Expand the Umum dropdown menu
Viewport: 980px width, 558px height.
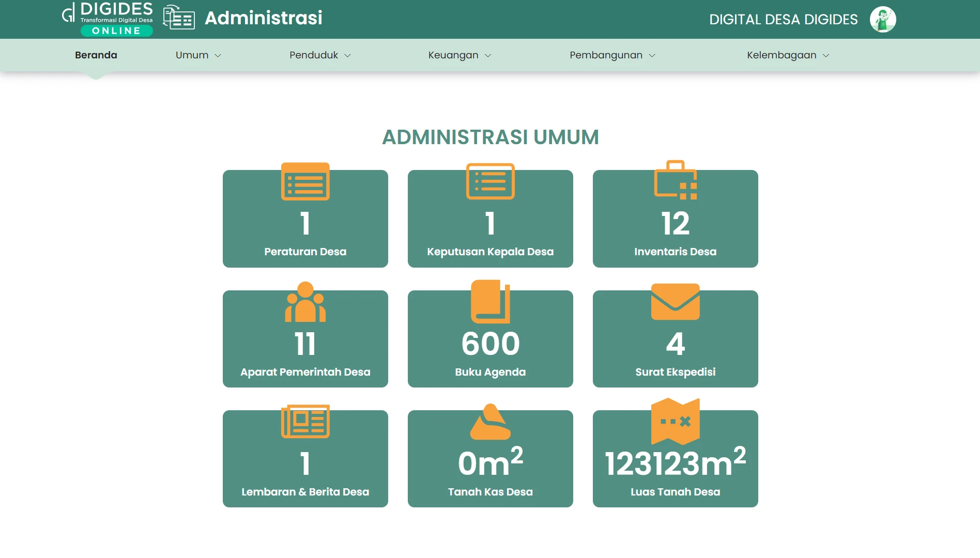tap(198, 55)
